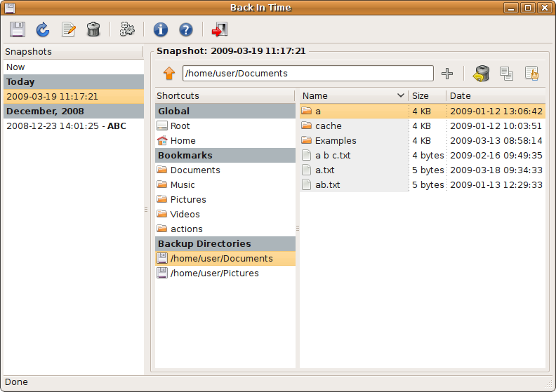
Task: Open the actions bookmark
Action: [x=225, y=229]
